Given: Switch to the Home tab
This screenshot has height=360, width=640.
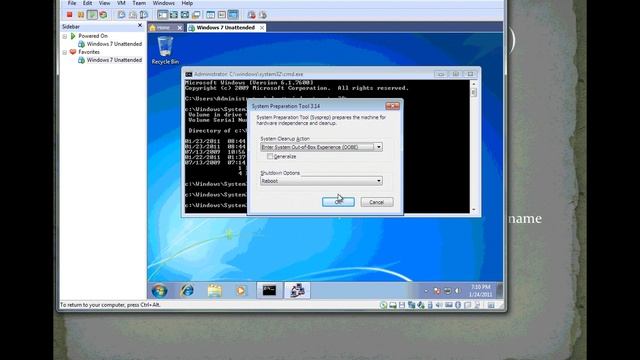Looking at the screenshot, I should pyautogui.click(x=163, y=28).
